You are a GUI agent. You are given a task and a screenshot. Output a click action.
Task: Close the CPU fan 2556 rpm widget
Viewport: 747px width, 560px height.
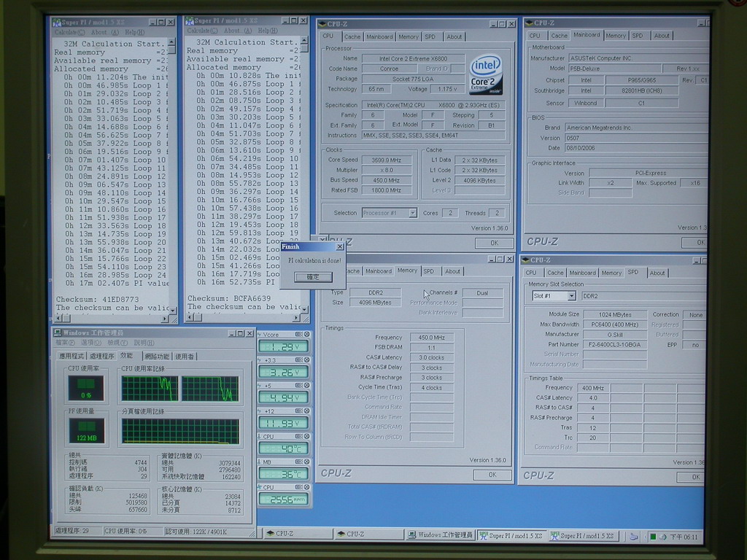click(307, 487)
